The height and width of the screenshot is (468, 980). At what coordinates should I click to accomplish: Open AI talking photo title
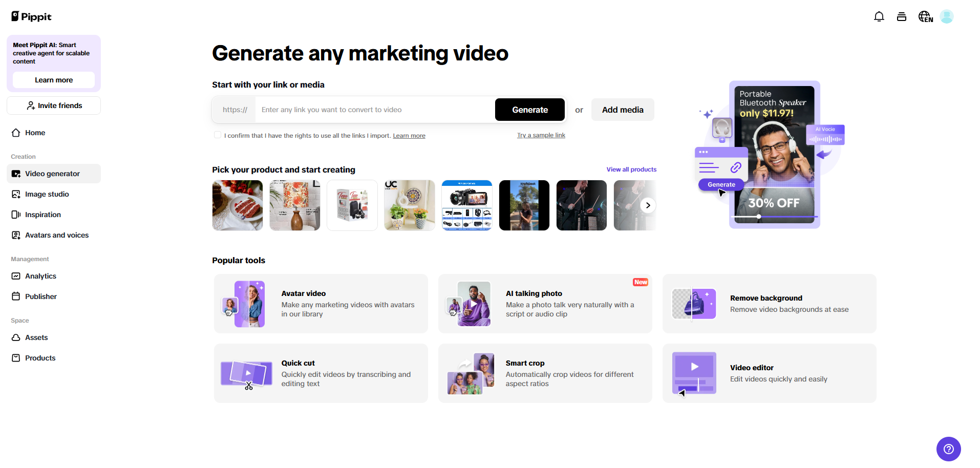coord(534,293)
